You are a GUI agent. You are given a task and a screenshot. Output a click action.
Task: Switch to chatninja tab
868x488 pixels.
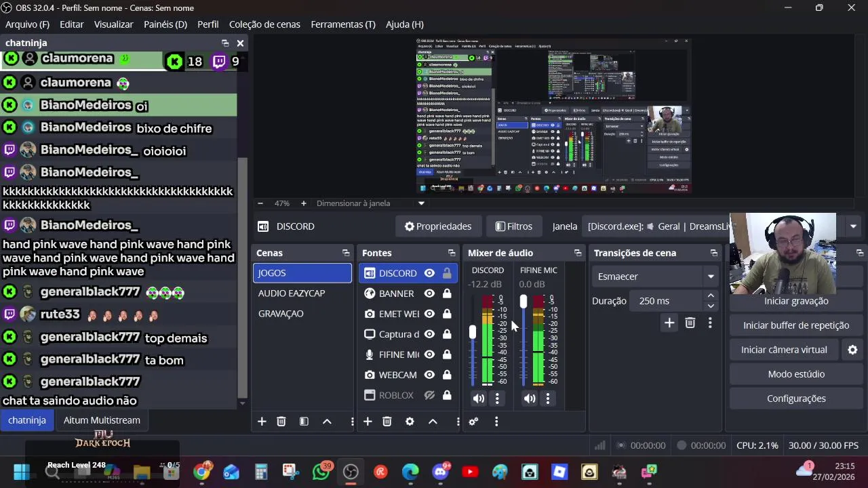coord(27,420)
